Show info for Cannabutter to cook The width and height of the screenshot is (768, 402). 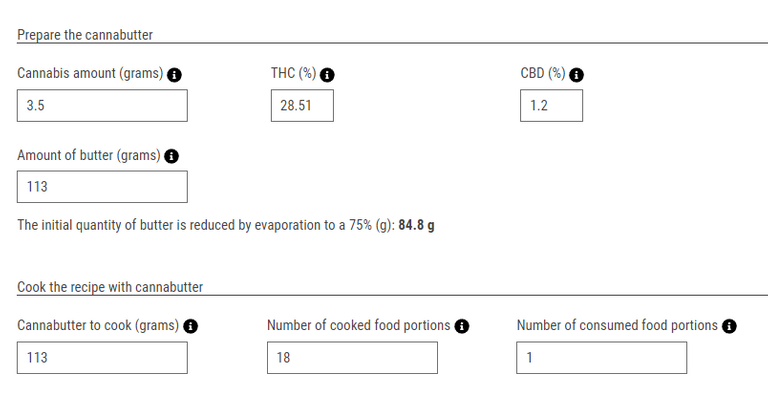tap(191, 326)
